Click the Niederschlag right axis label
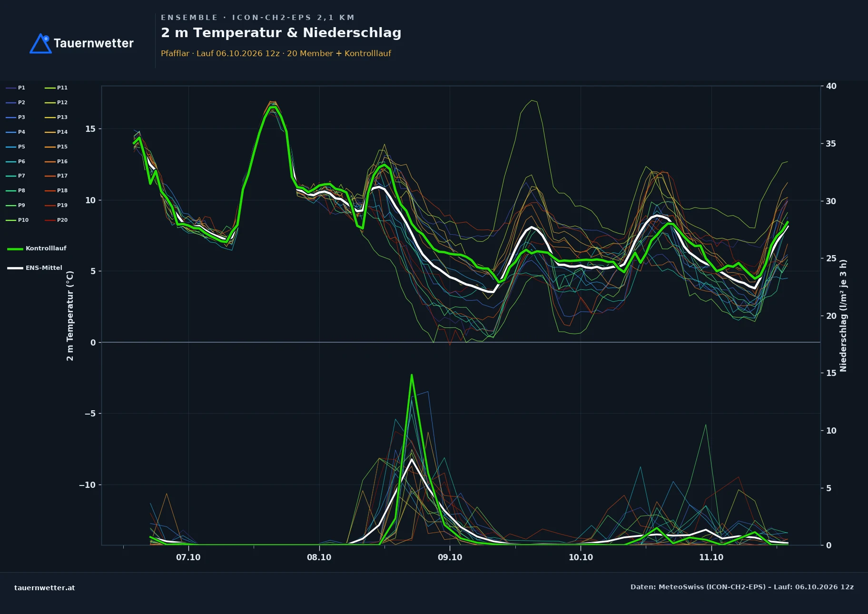The image size is (868, 614). 843,316
